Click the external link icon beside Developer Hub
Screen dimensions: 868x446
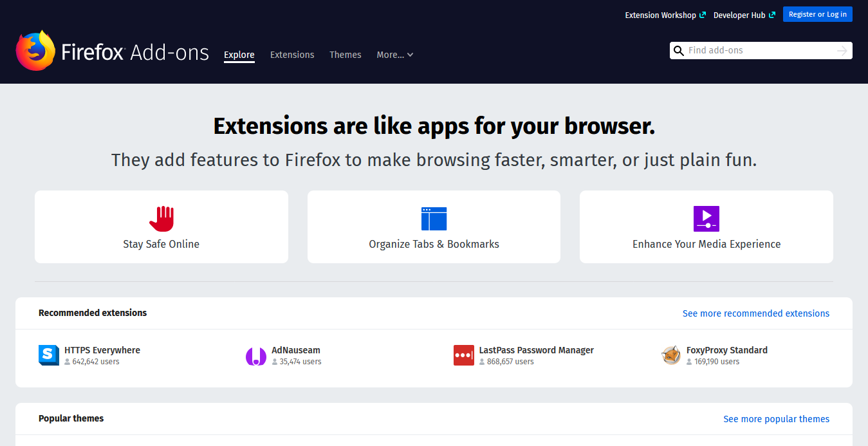pyautogui.click(x=772, y=15)
